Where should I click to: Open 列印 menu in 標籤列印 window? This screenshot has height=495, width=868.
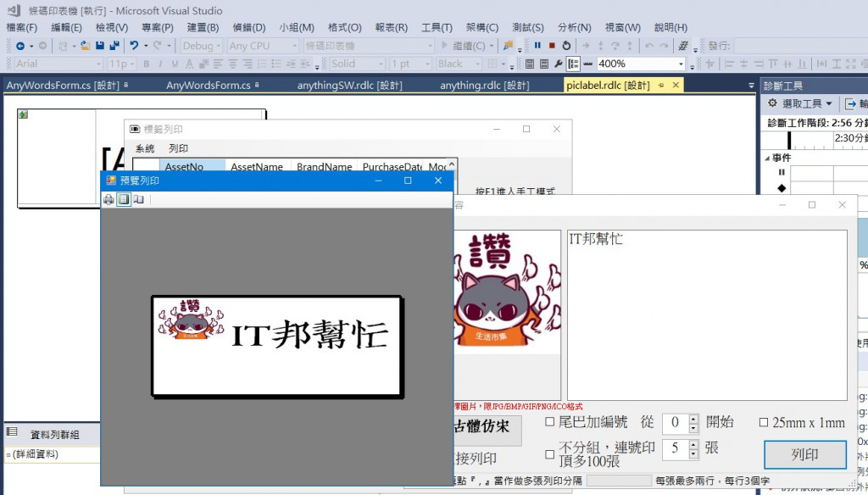click(178, 148)
